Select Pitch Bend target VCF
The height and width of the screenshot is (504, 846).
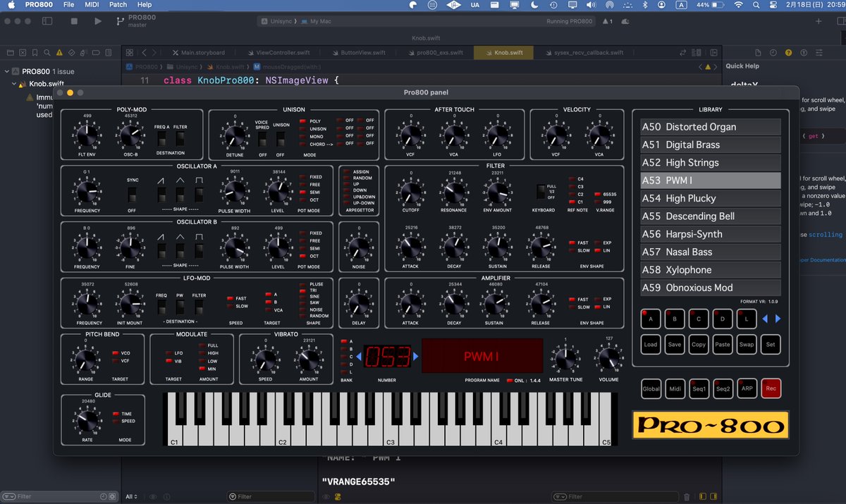pos(116,361)
